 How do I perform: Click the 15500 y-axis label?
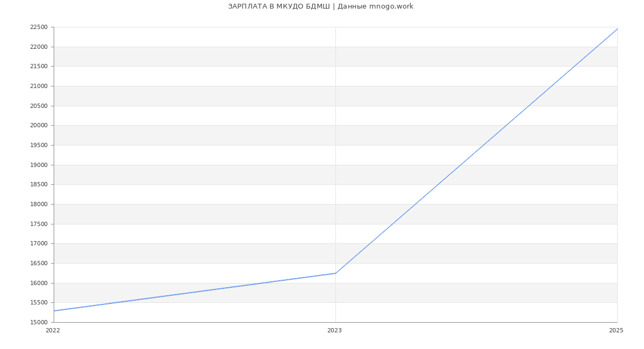39,303
